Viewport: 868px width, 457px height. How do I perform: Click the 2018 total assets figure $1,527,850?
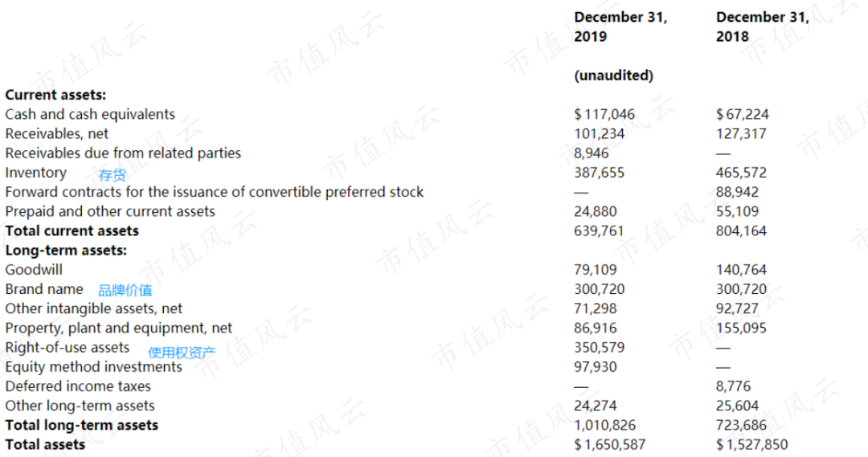point(751,445)
